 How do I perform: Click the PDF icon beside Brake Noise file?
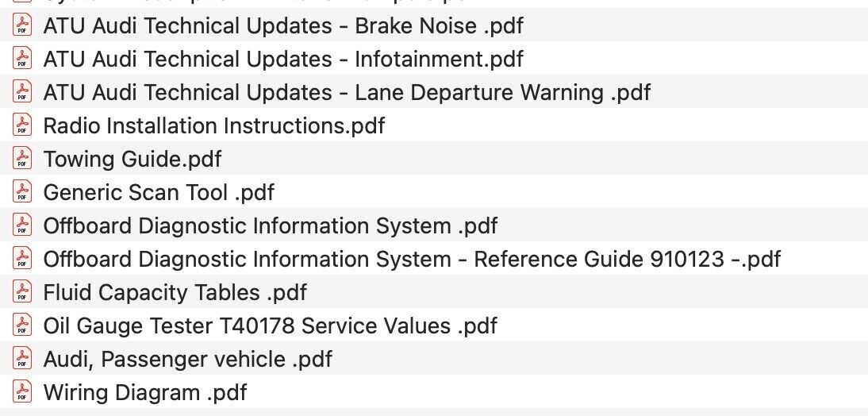pyautogui.click(x=23, y=26)
